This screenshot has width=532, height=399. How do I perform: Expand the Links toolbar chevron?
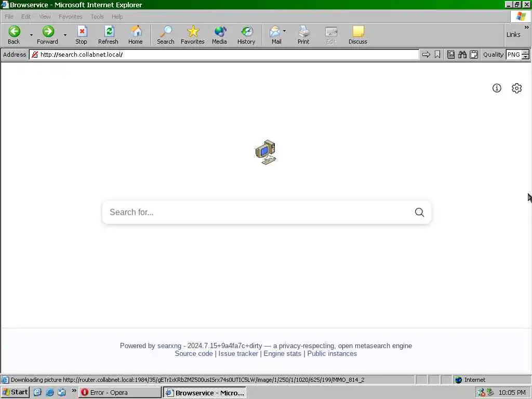click(527, 27)
